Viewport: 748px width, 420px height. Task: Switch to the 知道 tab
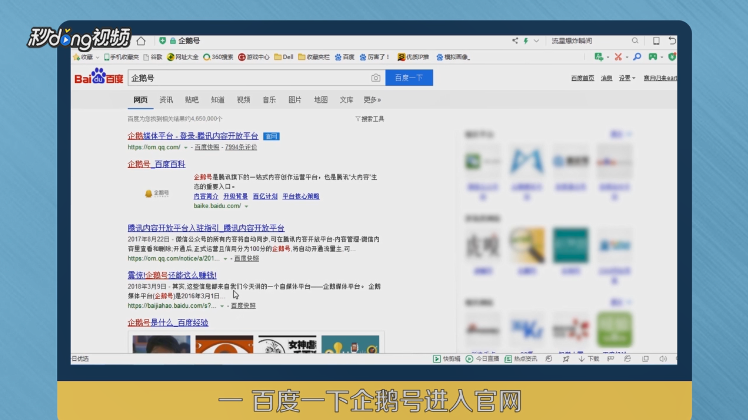[x=218, y=100]
